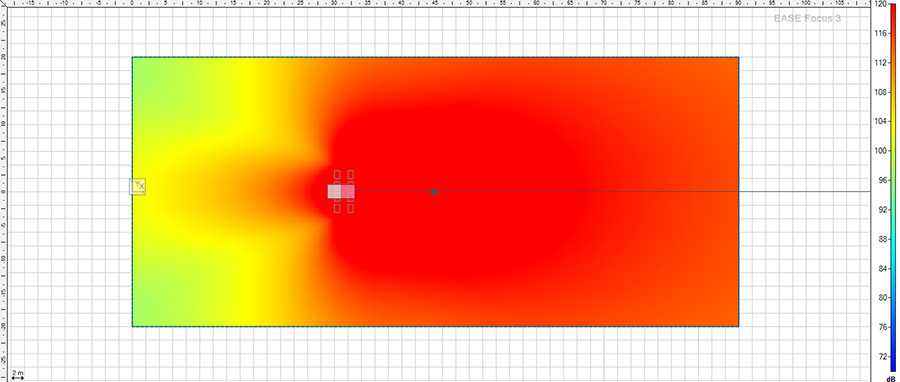Click the aiming line arrowhead
The width and height of the screenshot is (900, 382).
pyautogui.click(x=433, y=192)
